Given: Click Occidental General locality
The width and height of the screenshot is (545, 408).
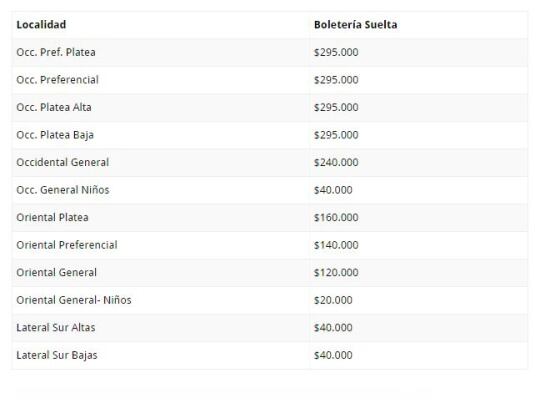Looking at the screenshot, I should pos(63,162).
